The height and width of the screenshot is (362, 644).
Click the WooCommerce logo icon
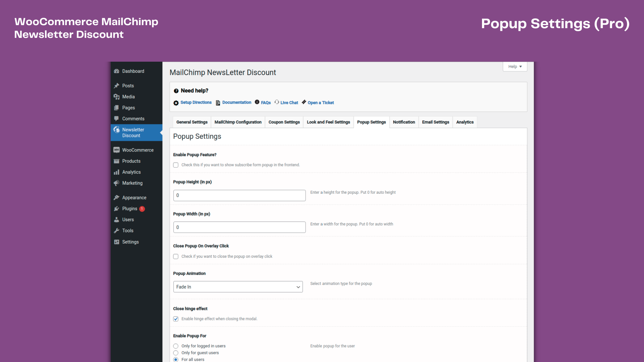116,150
